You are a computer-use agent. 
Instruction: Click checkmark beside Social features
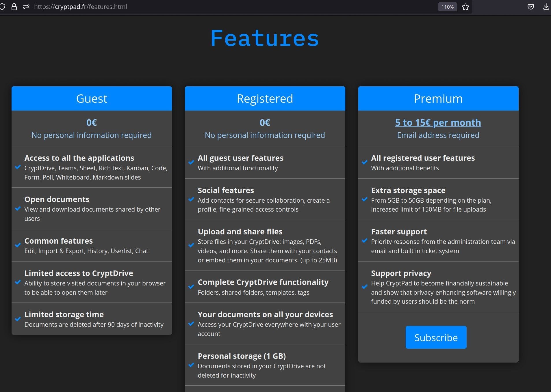(191, 199)
